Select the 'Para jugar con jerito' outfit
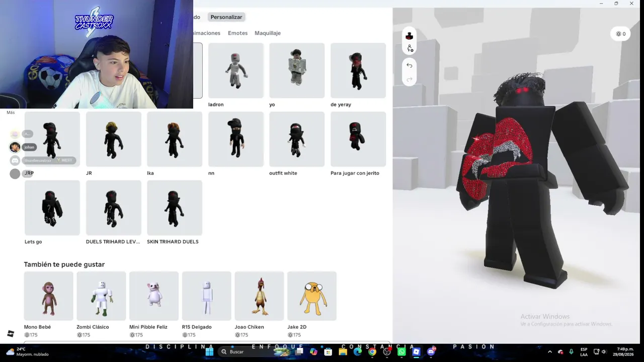The width and height of the screenshot is (644, 362). (358, 139)
